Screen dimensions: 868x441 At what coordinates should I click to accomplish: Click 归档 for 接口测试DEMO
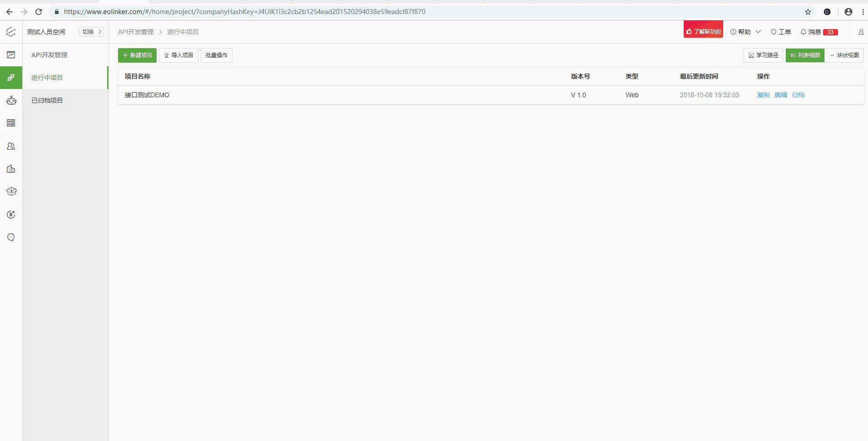798,95
